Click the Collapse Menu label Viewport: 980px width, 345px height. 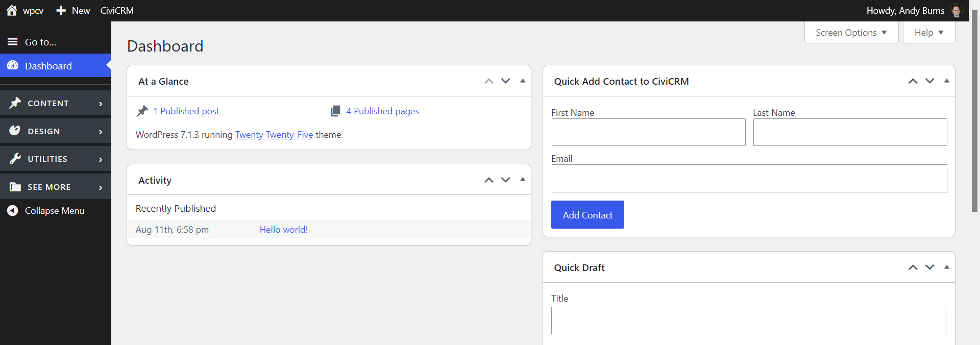tap(55, 210)
